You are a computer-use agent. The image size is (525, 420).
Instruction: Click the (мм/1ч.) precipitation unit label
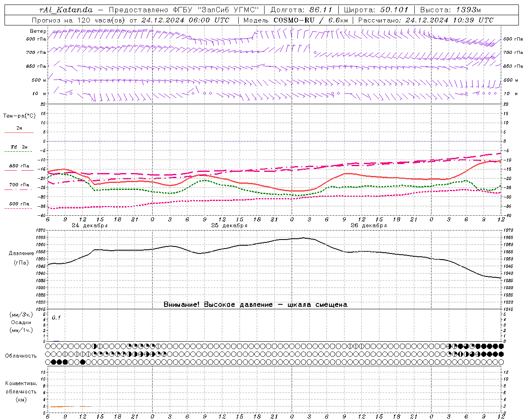pos(21,330)
